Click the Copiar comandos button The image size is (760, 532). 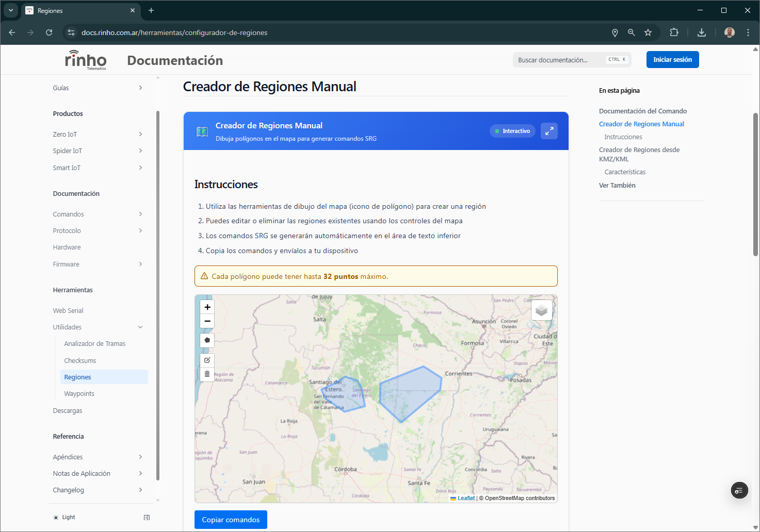[231, 520]
